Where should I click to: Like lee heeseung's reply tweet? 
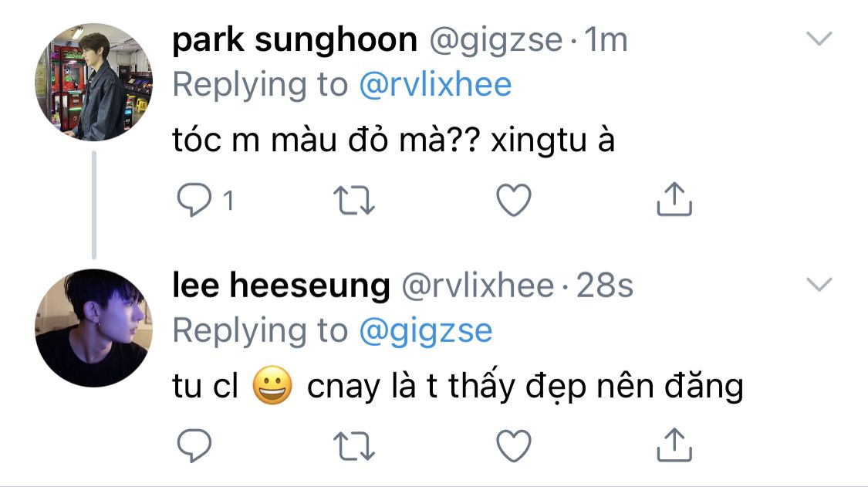(513, 445)
